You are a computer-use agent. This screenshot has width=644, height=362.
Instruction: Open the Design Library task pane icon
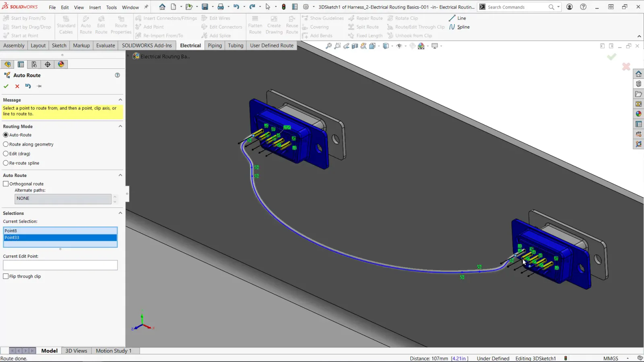click(x=638, y=84)
